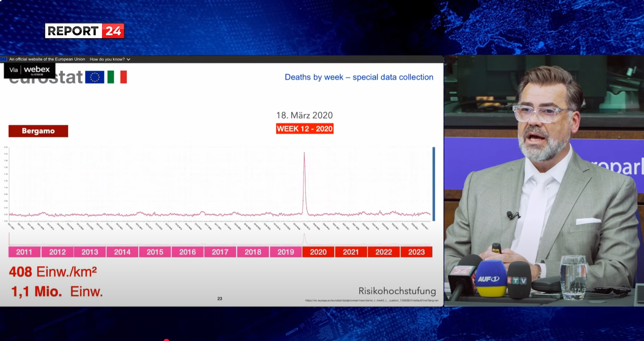Click the small EU flag in the top banner
644x341 pixels.
pos(4,59)
